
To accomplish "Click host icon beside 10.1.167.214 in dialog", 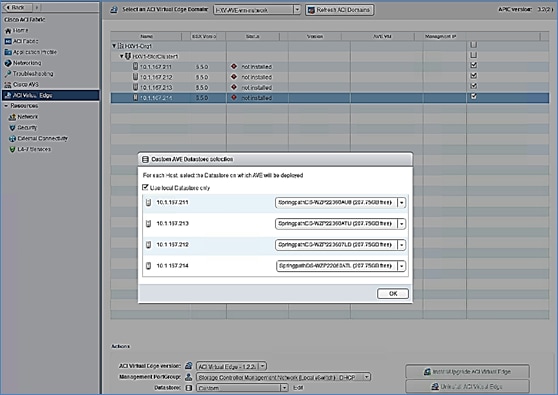I will [x=149, y=266].
